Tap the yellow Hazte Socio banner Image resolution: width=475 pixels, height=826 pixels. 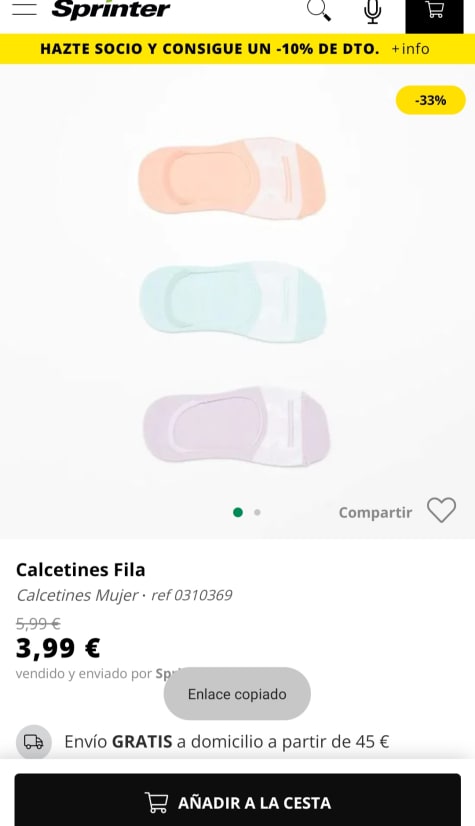(238, 49)
